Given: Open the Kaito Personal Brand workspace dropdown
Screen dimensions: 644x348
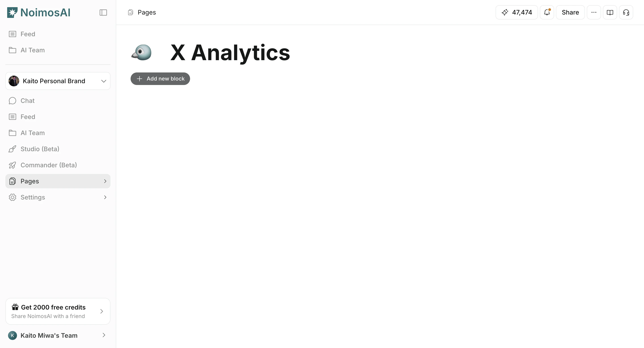Looking at the screenshot, I should (x=58, y=81).
